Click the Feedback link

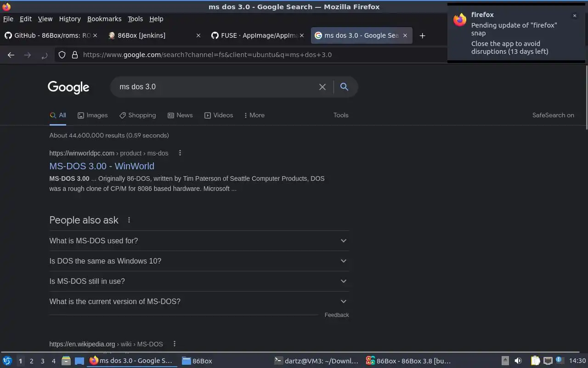[x=337, y=315]
